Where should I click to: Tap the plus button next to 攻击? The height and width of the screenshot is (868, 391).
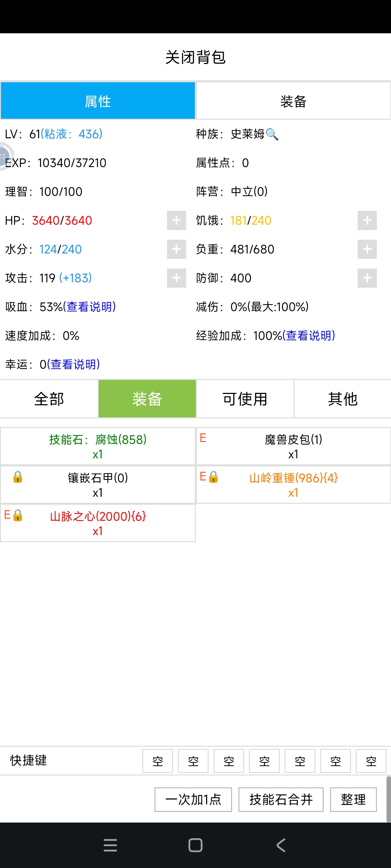177,278
